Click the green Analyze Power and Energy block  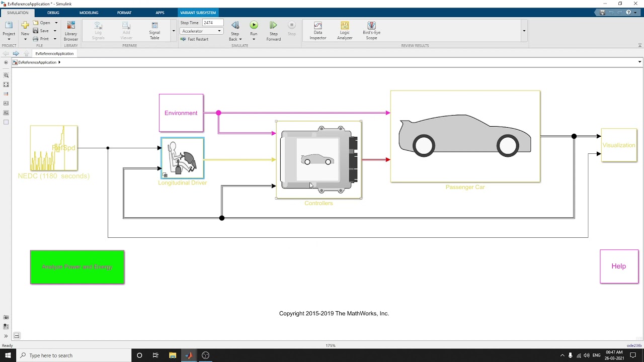click(x=77, y=267)
